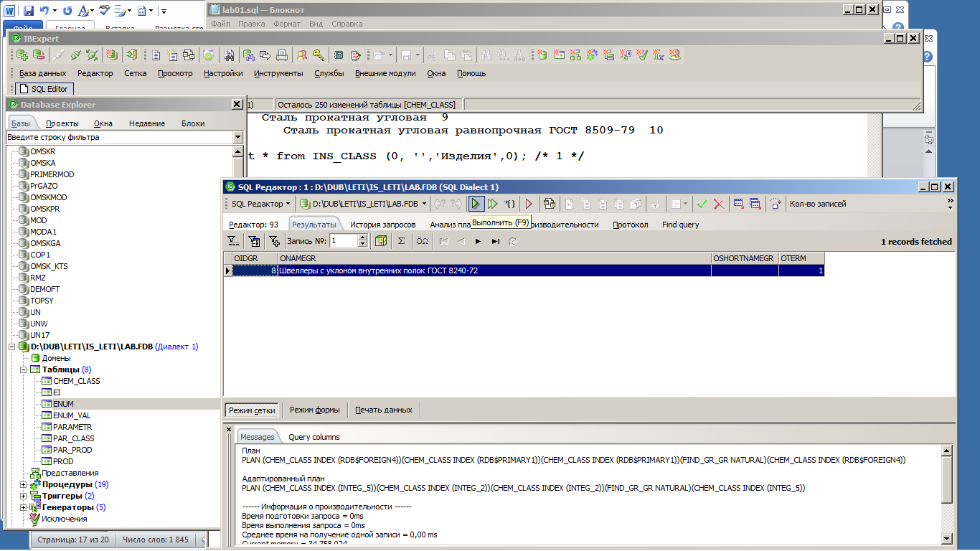980x551 pixels.
Task: Expand the Триггеры (2) tree node
Action: (x=23, y=496)
